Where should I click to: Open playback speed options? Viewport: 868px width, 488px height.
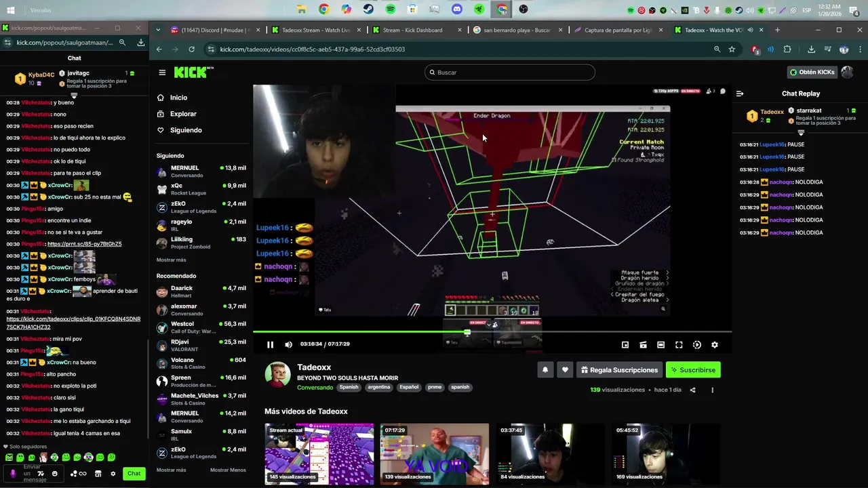(x=697, y=345)
